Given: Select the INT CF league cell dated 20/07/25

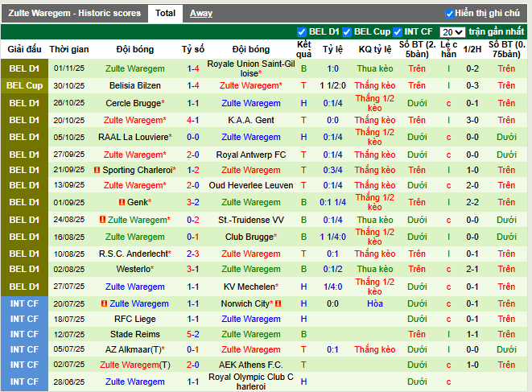Looking at the screenshot, I should point(24,303).
